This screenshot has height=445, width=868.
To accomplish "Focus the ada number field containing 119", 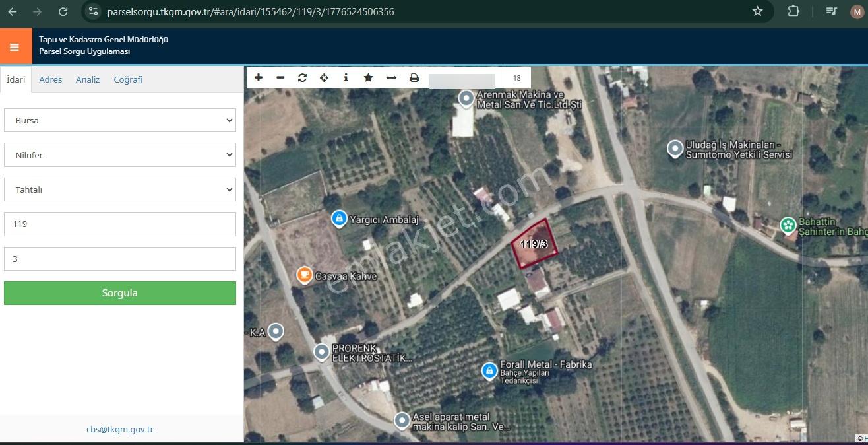I will click(120, 224).
